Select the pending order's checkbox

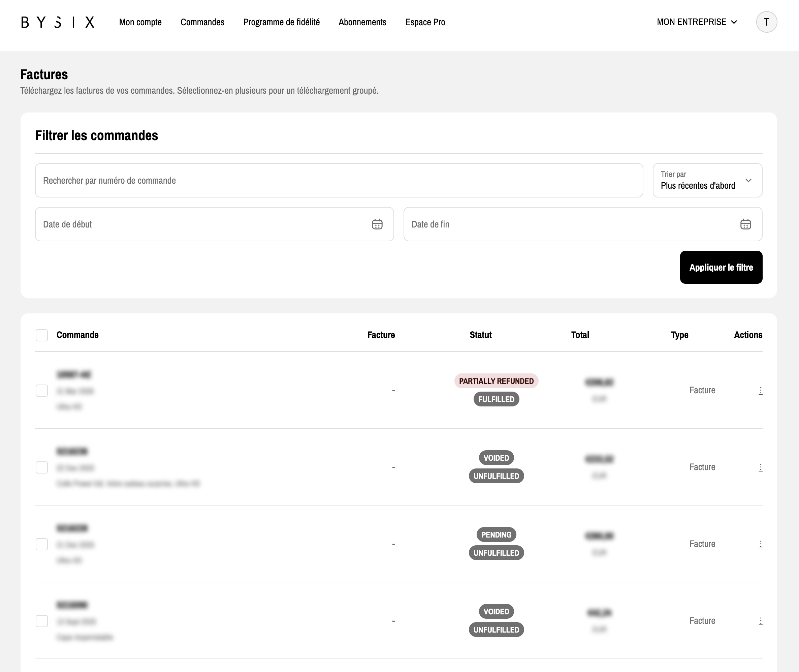pyautogui.click(x=42, y=544)
